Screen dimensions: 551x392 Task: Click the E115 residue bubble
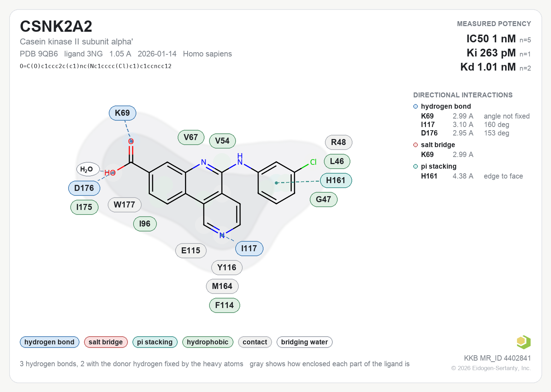[191, 251]
